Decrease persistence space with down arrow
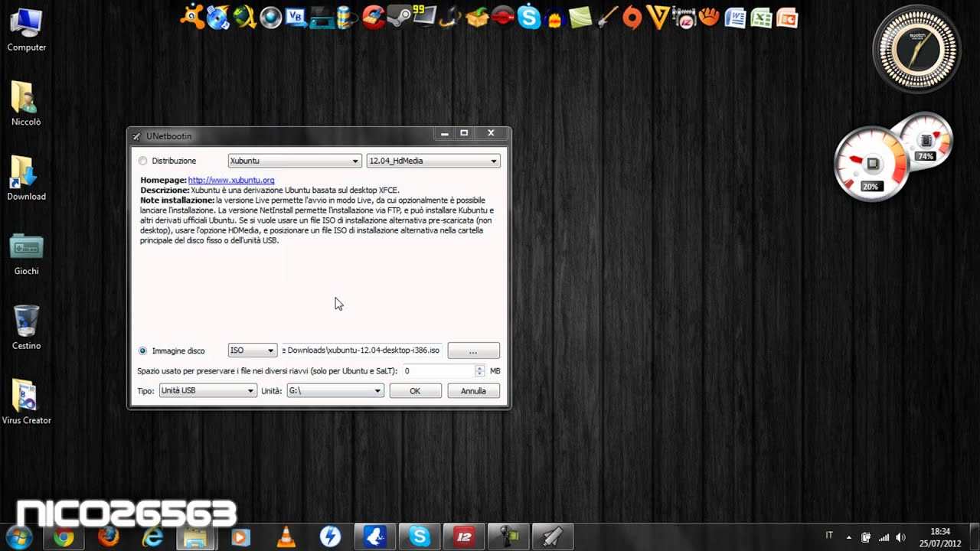This screenshot has width=980, height=551. click(479, 373)
